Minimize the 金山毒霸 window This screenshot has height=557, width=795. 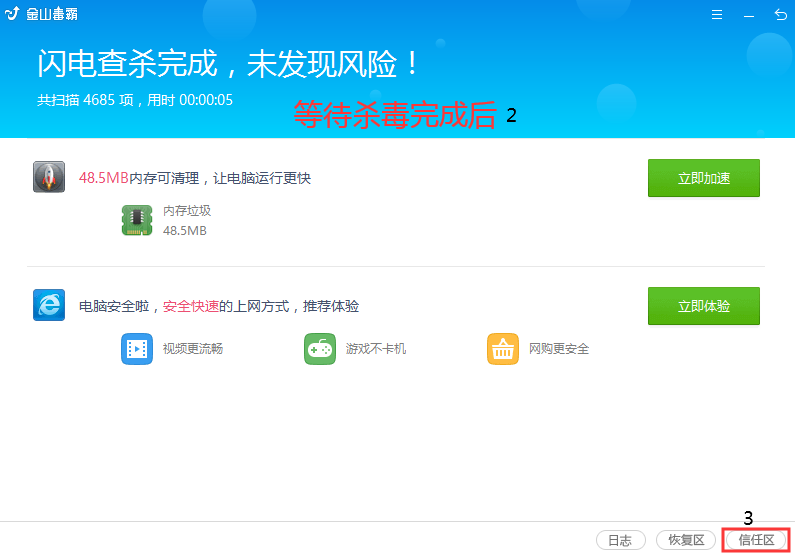[749, 16]
